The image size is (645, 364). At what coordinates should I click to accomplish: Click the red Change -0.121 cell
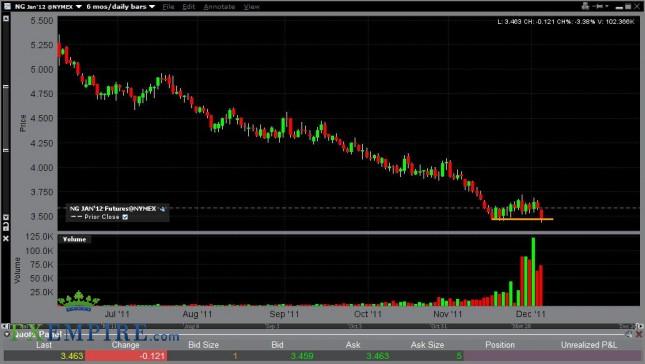coord(126,356)
